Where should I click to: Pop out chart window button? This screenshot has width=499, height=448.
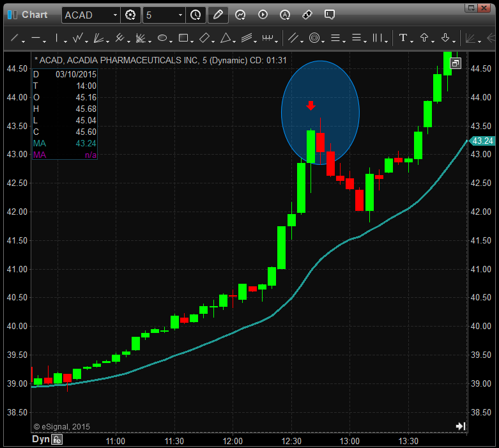pyautogui.click(x=472, y=8)
